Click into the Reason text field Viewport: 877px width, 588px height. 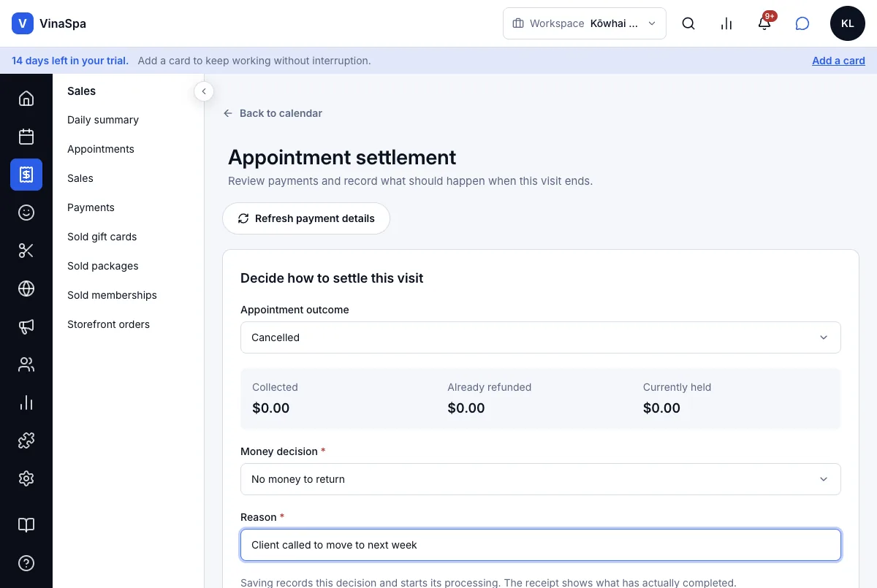pyautogui.click(x=541, y=545)
